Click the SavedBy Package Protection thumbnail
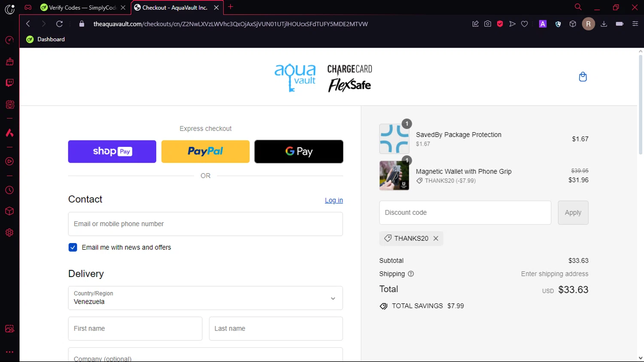 point(394,139)
